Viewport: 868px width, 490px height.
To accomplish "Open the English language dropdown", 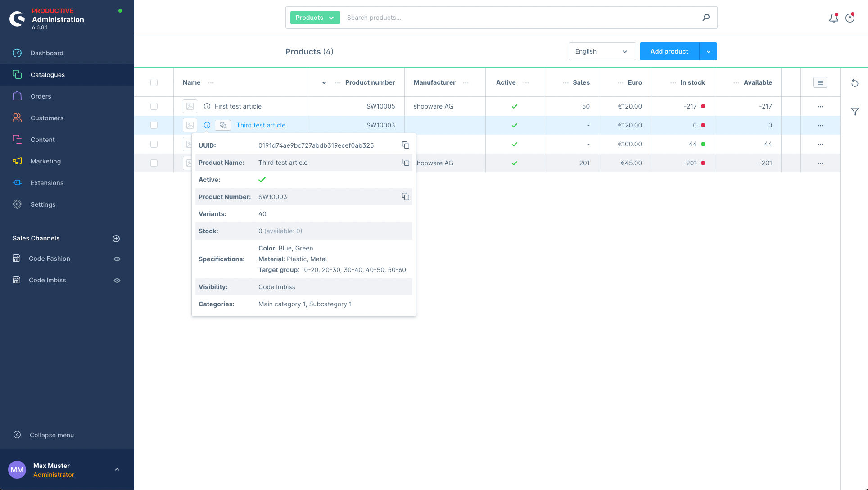I will pyautogui.click(x=602, y=51).
